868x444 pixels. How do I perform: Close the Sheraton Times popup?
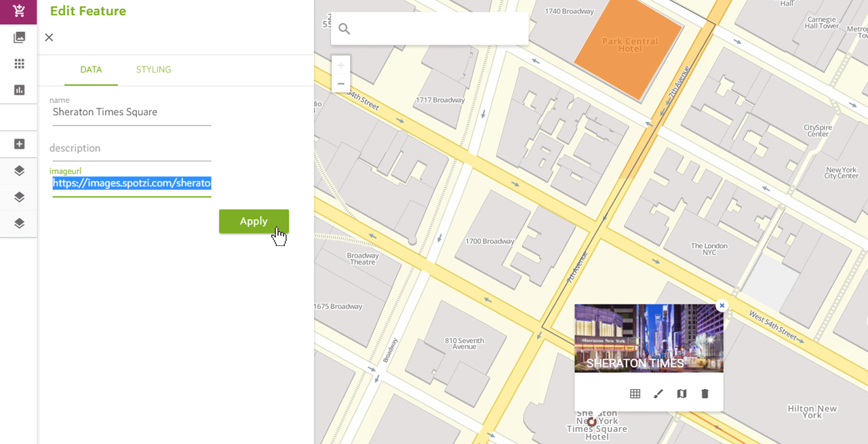[x=722, y=306]
